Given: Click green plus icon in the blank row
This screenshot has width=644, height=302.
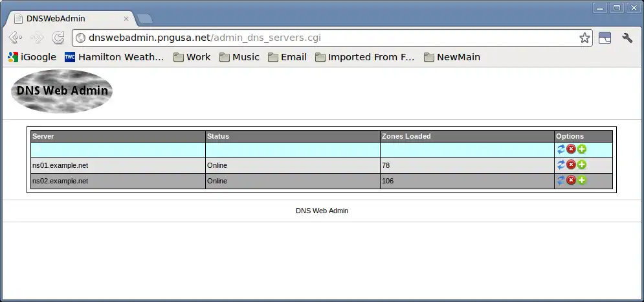Looking at the screenshot, I should pyautogui.click(x=582, y=149).
